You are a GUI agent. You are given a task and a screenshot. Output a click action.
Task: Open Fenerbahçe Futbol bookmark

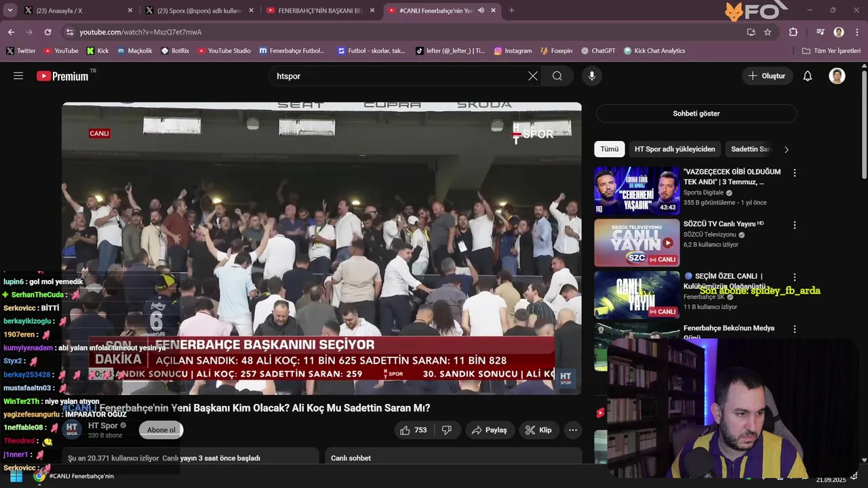[292, 51]
